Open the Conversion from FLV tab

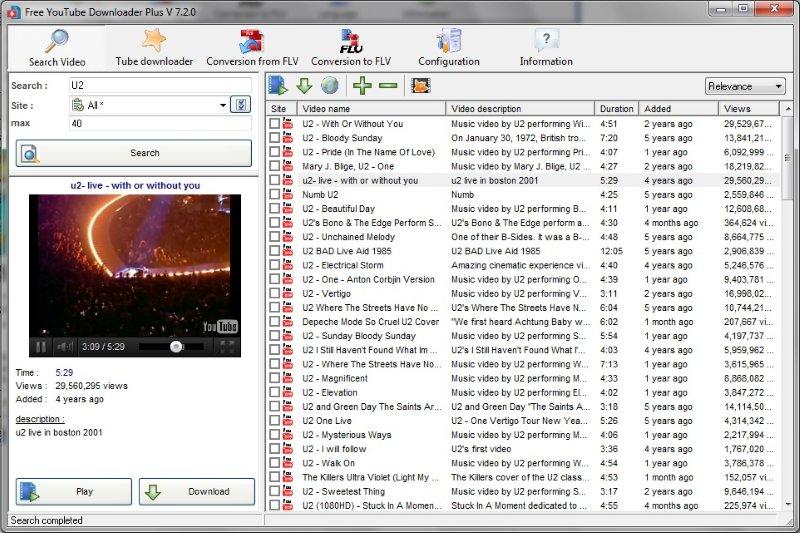251,48
